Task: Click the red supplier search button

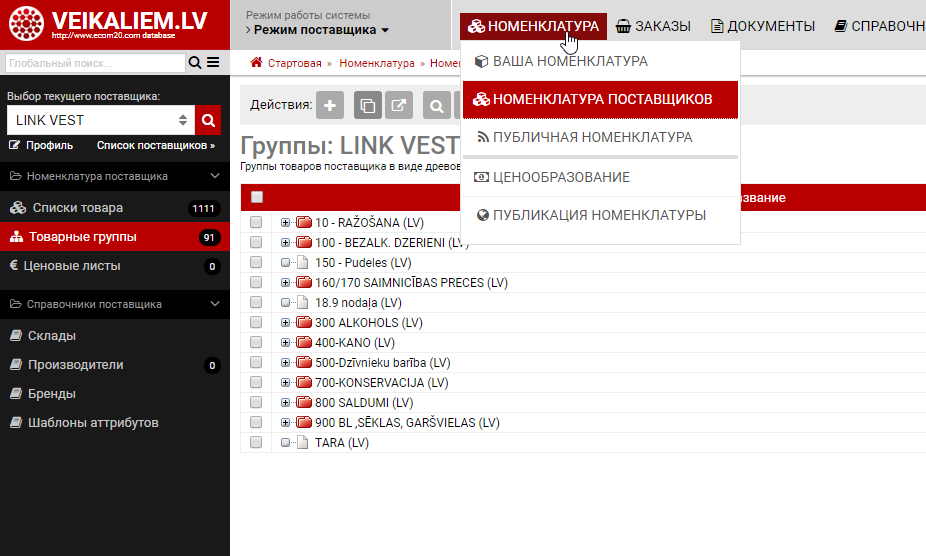Action: (x=208, y=120)
